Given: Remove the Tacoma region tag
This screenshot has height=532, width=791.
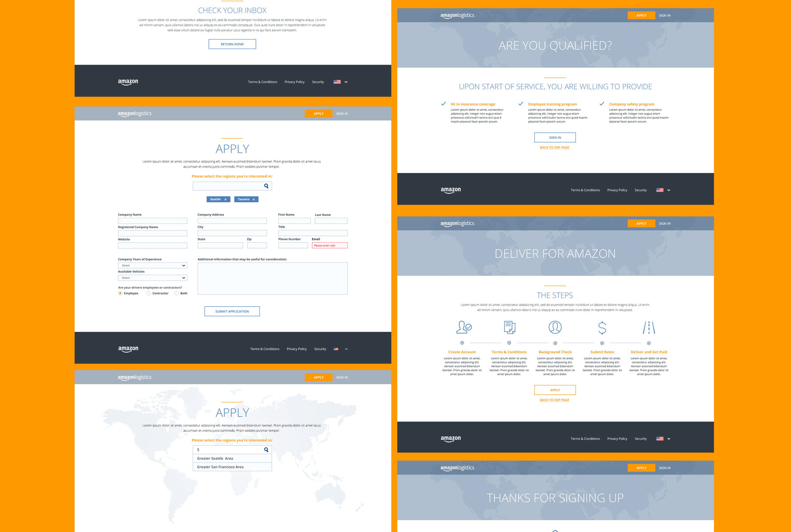Looking at the screenshot, I should click(254, 199).
